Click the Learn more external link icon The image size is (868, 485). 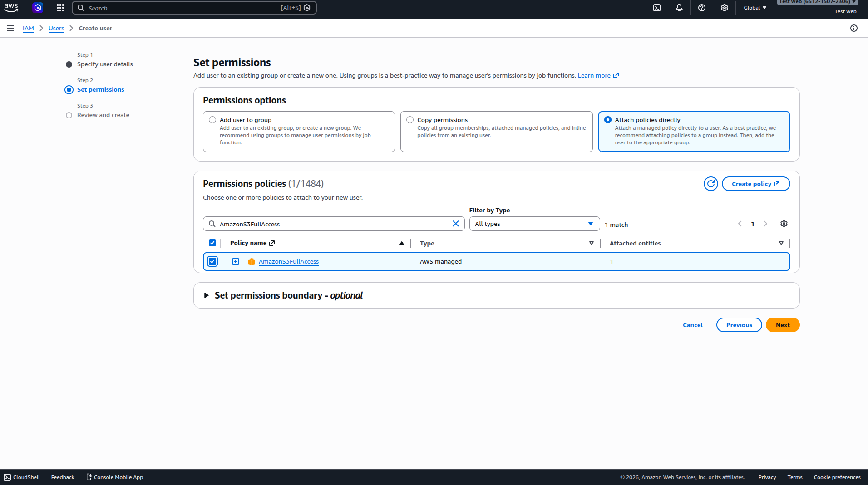[x=616, y=75]
